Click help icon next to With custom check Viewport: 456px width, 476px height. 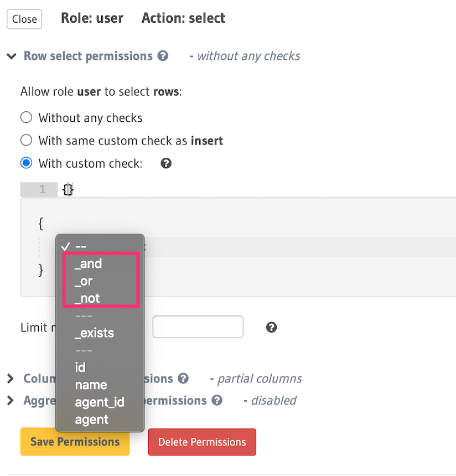(x=166, y=163)
